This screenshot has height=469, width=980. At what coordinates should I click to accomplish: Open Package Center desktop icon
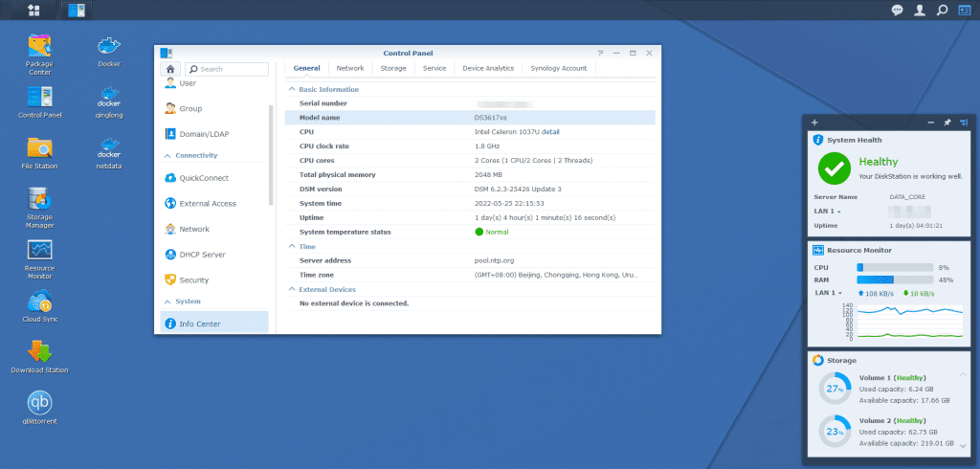tap(39, 55)
